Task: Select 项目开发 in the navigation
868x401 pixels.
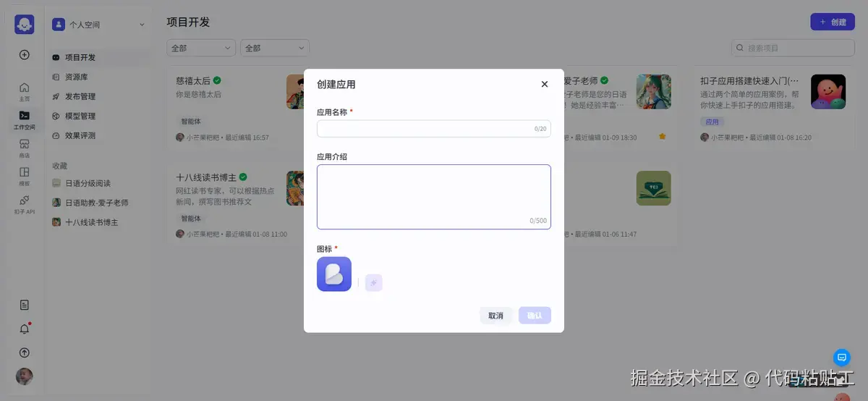Action: coord(99,57)
